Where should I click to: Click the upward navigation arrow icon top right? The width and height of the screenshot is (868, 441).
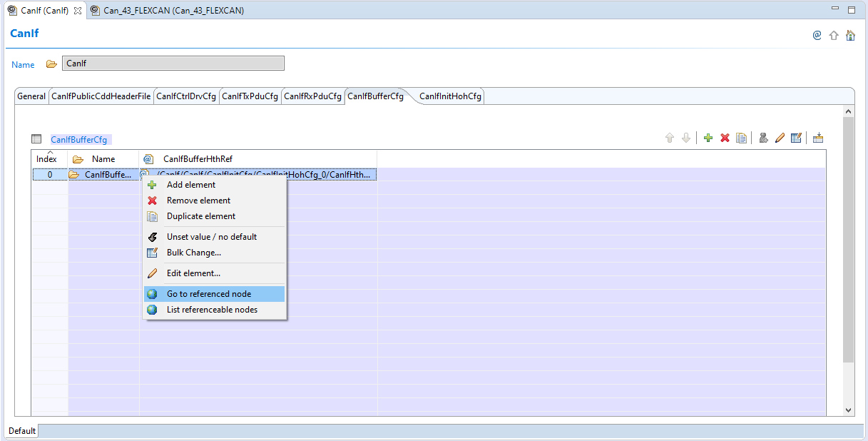coord(834,34)
